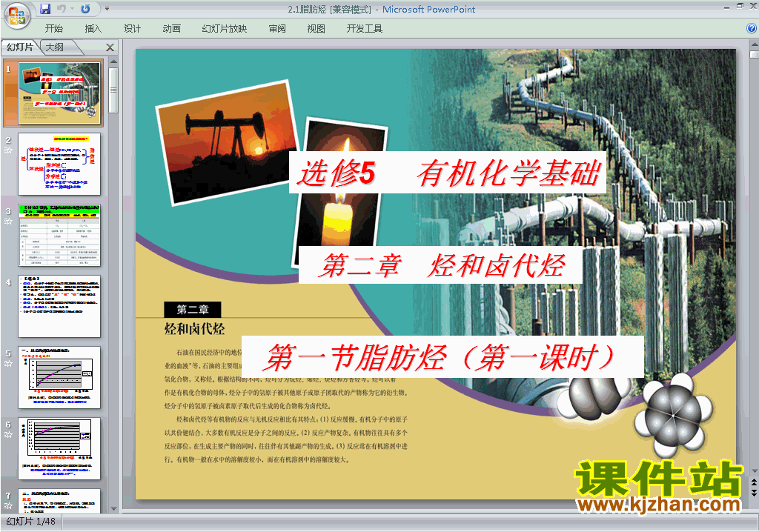Viewport: 759px width, 532px height.
Task: Click the black 第二章 label on slide
Action: pyautogui.click(x=193, y=309)
